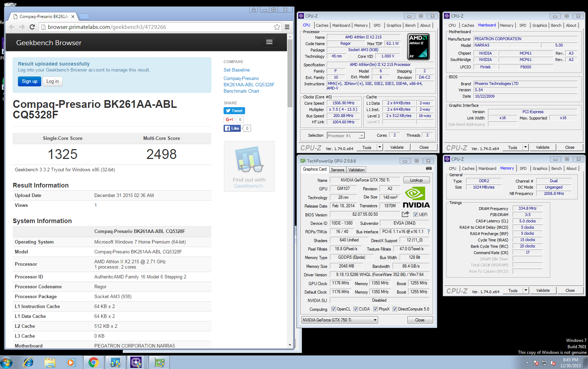Open Windows Media Player taskbar icon
Screen dimensions: 588x369
click(71, 362)
